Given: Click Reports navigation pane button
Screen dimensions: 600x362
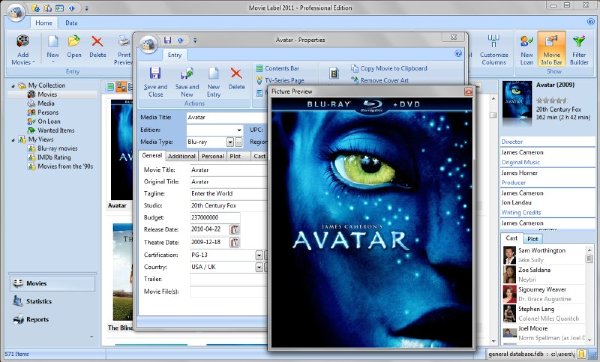Looking at the screenshot, I should coord(52,320).
